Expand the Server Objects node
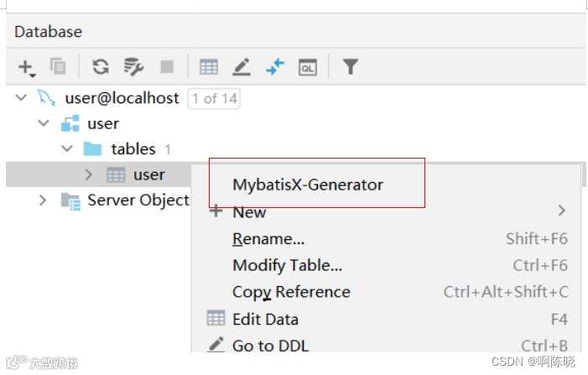Image resolution: width=588 pixels, height=375 pixels. [43, 201]
